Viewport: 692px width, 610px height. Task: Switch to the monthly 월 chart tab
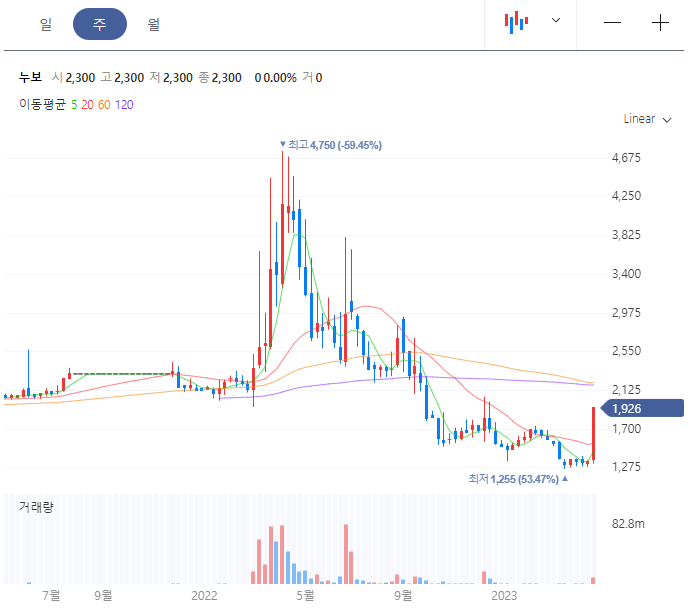point(154,24)
